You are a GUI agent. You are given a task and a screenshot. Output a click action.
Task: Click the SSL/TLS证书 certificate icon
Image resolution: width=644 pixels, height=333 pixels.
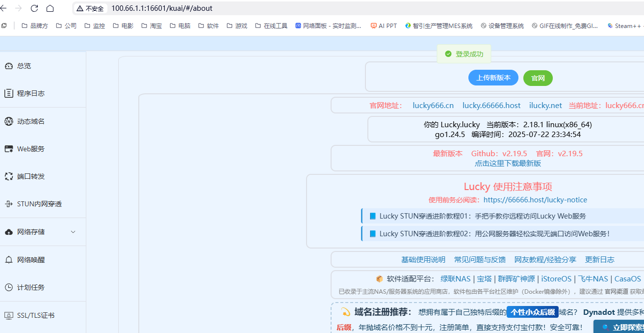(x=9, y=315)
